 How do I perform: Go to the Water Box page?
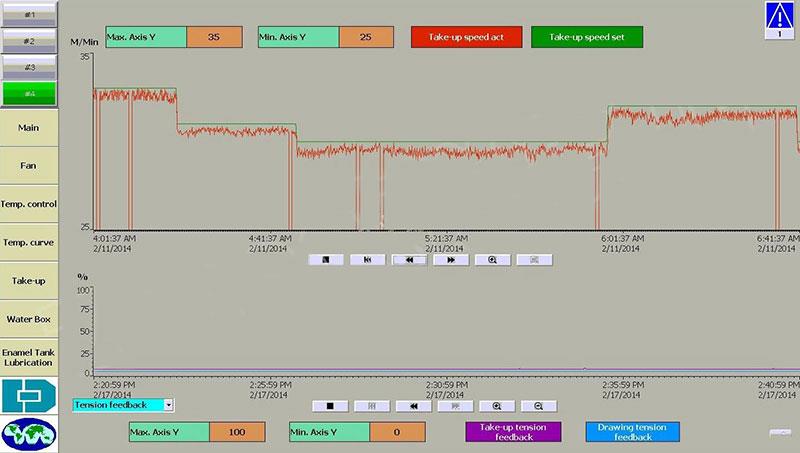29,319
